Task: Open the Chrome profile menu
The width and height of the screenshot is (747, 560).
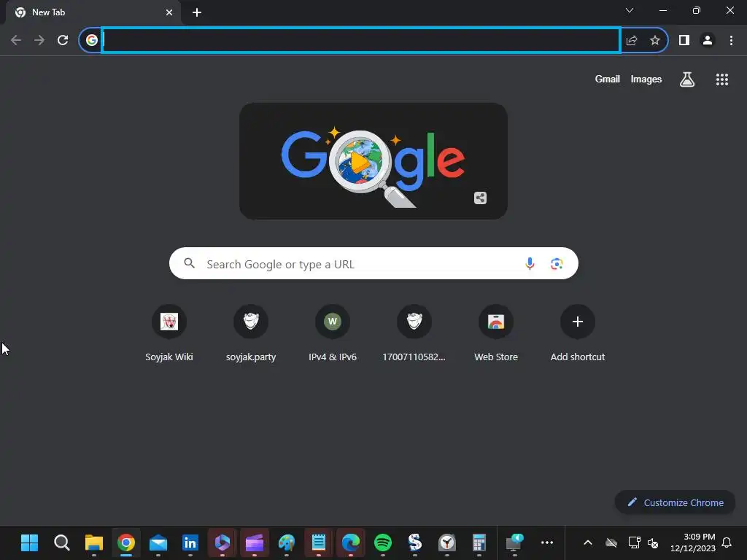Action: tap(708, 41)
